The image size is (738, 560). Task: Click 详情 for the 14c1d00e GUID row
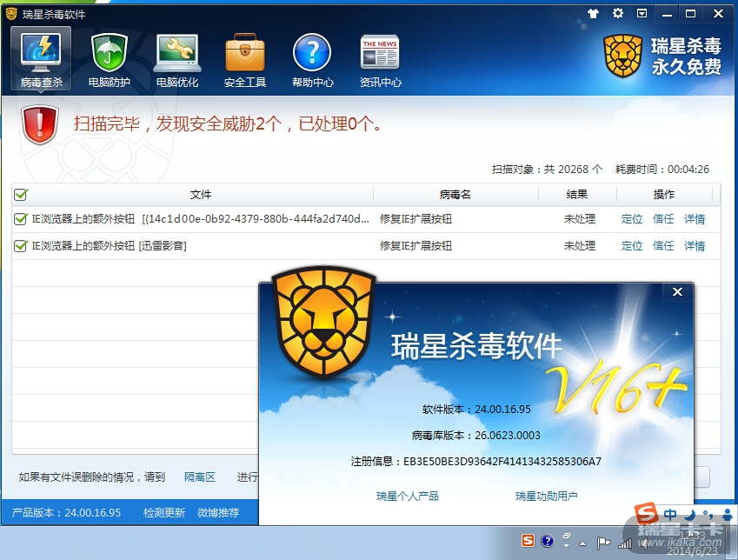point(695,219)
